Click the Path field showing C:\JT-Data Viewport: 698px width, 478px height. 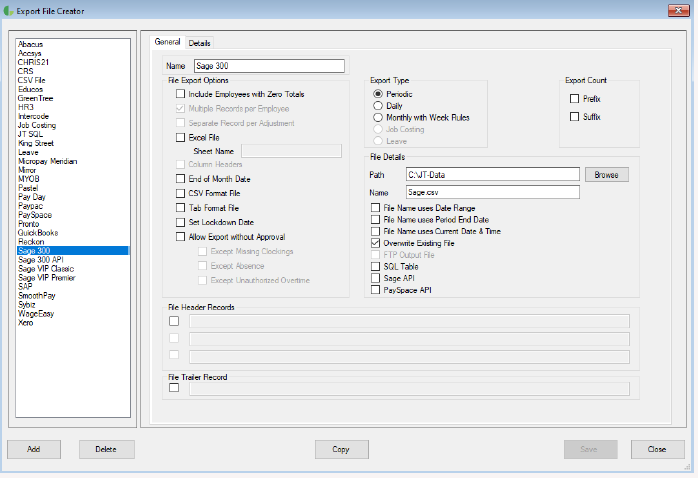click(493, 174)
